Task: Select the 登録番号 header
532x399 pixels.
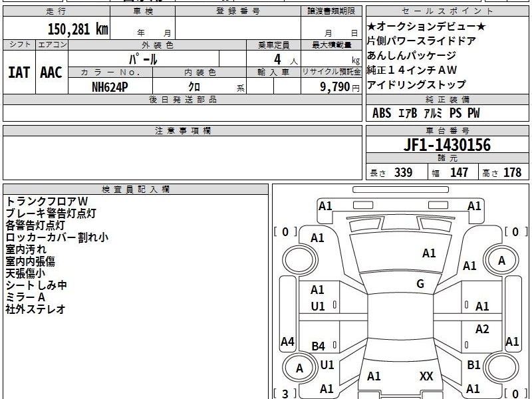Action: pos(238,11)
